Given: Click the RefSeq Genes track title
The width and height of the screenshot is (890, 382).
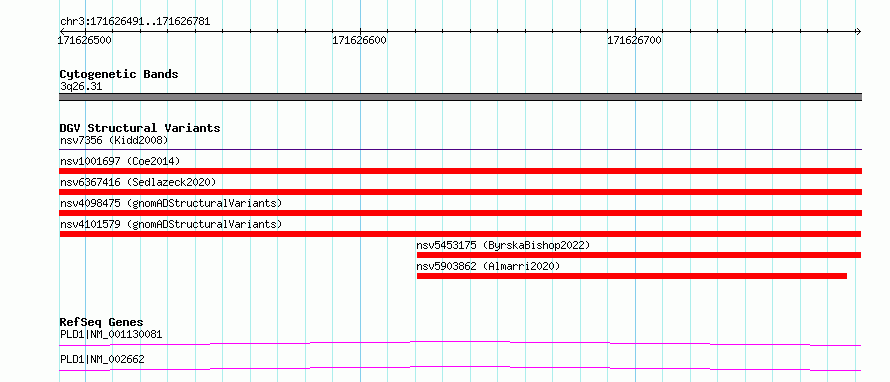Looking at the screenshot, I should (101, 322).
